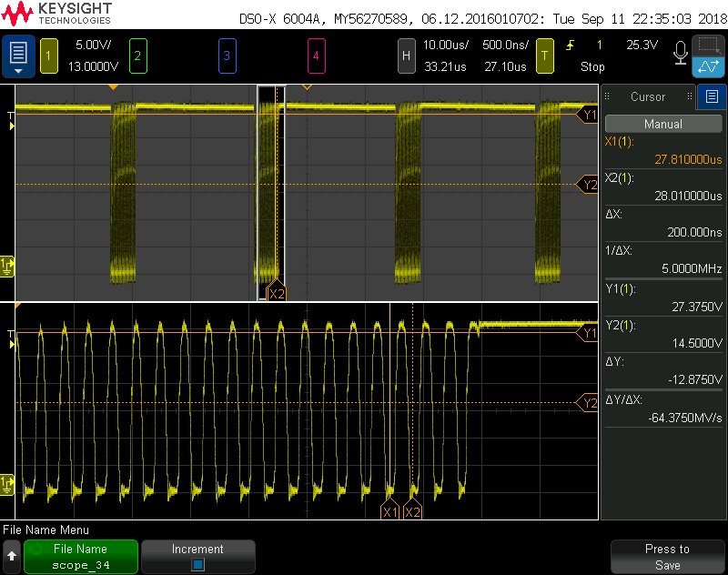Select the X2 cursor flag in main window
Viewport: 728px width, 575px height.
pyautogui.click(x=277, y=291)
